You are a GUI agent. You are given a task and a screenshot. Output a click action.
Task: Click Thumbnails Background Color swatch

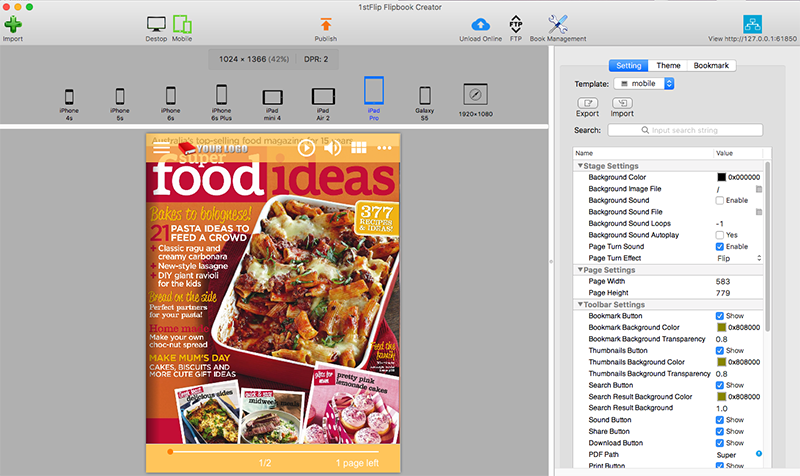click(721, 362)
